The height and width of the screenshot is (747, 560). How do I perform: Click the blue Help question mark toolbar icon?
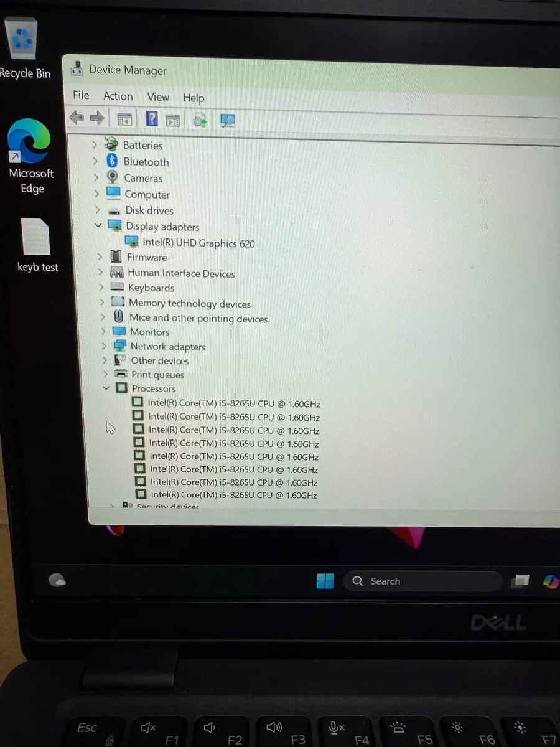(x=152, y=119)
